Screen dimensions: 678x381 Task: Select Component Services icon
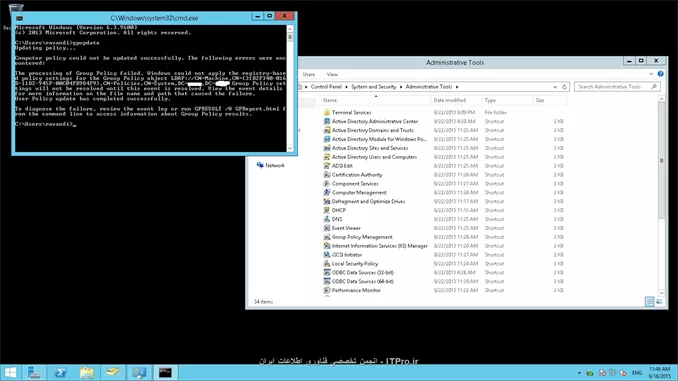(x=327, y=184)
